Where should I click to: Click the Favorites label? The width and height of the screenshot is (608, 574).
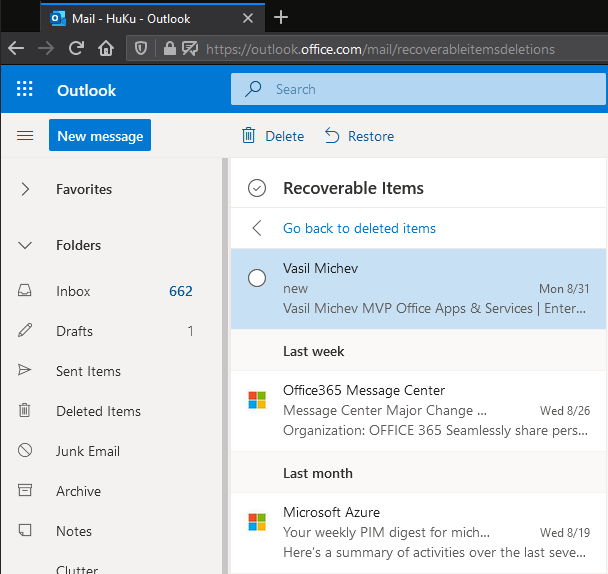click(x=84, y=189)
